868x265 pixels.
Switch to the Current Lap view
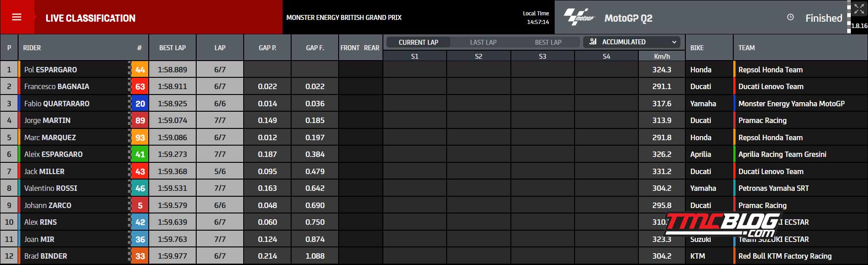coord(418,42)
